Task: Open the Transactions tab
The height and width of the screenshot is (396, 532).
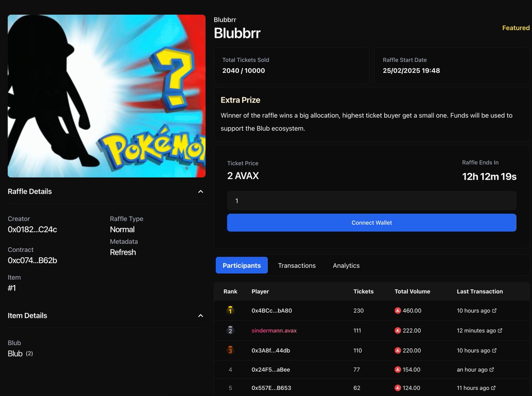Action: tap(297, 265)
